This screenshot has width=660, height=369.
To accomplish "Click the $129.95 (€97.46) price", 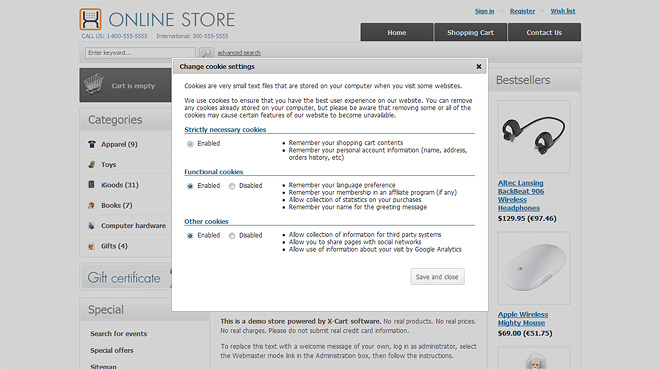I will (x=527, y=218).
